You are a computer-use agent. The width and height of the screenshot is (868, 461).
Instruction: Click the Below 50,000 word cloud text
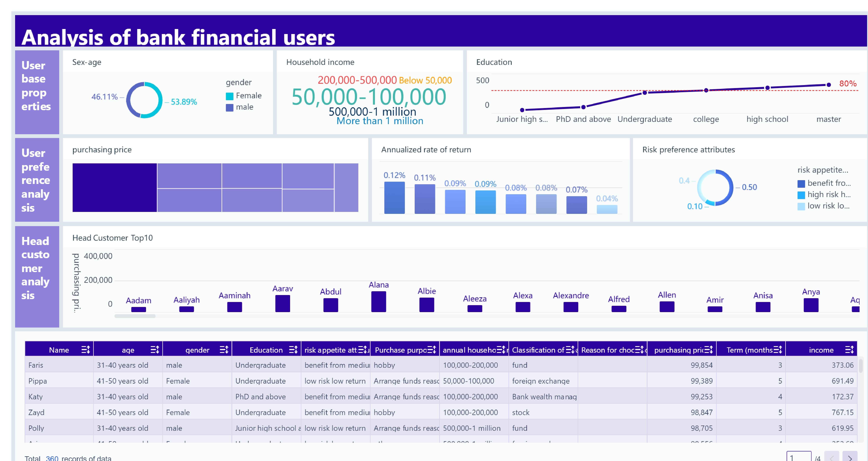pos(425,80)
